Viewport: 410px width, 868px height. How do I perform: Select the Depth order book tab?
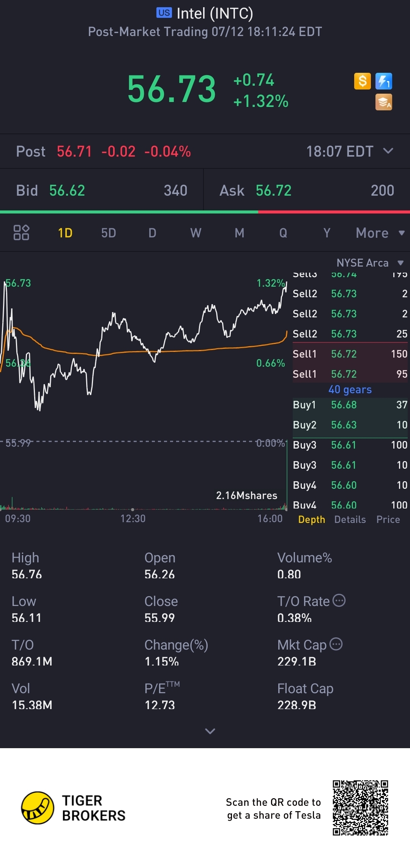click(312, 520)
